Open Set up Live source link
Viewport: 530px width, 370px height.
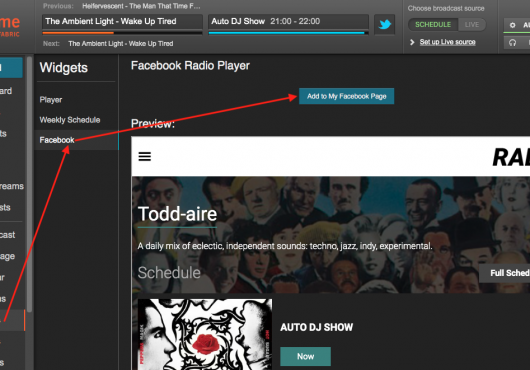pyautogui.click(x=448, y=42)
